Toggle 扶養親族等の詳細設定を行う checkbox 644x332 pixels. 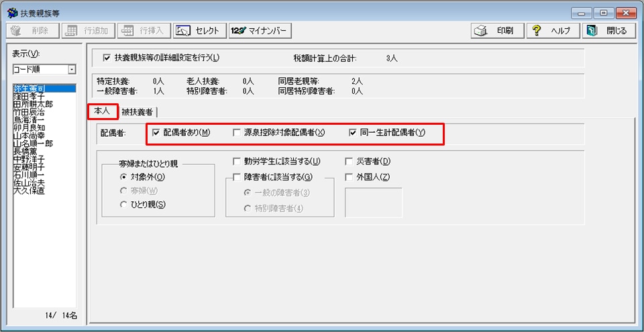(107, 58)
